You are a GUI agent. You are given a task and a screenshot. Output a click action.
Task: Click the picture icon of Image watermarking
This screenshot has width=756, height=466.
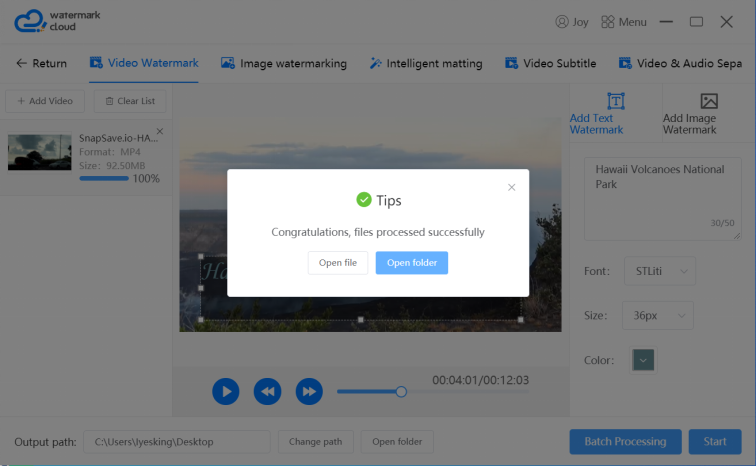[228, 63]
